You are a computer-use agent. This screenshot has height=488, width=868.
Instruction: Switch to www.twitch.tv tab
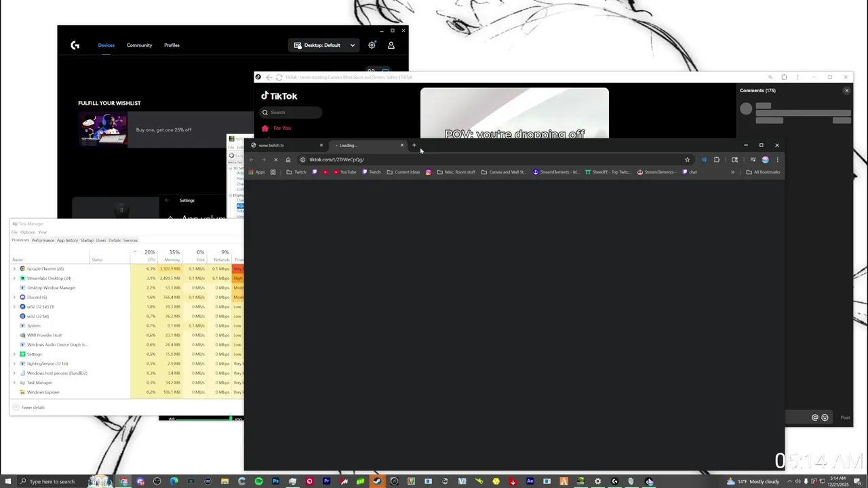tap(285, 145)
